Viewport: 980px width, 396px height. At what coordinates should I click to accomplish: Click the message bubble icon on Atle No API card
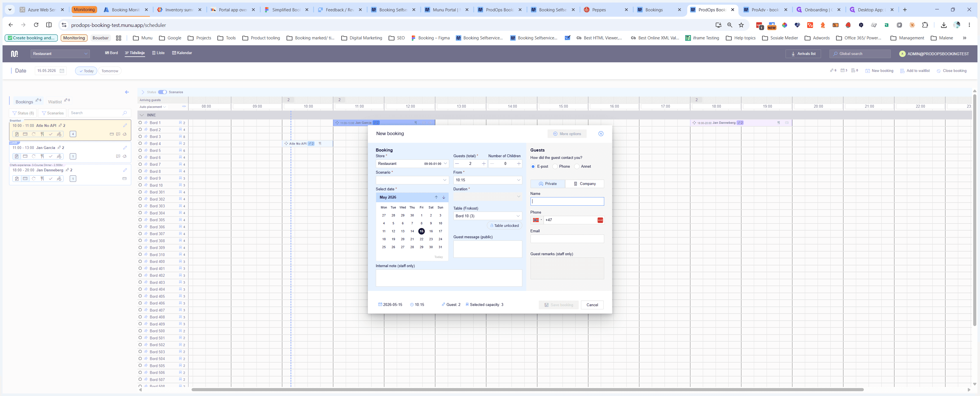tap(118, 134)
